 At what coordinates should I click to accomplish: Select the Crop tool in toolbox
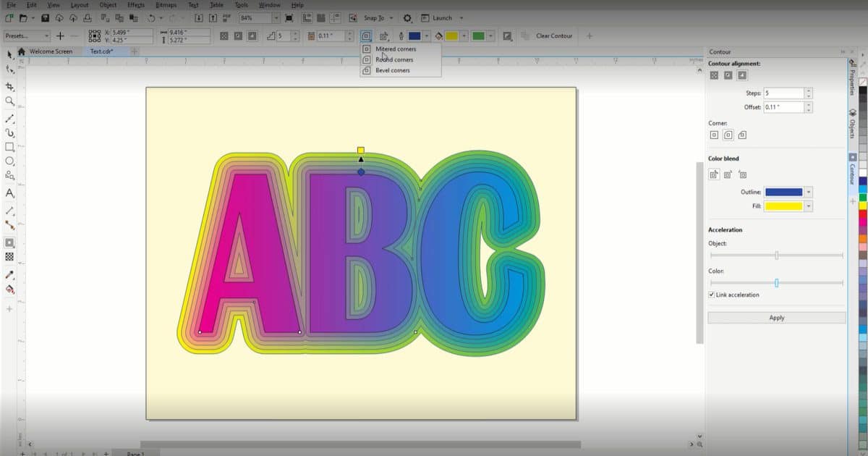(x=9, y=85)
